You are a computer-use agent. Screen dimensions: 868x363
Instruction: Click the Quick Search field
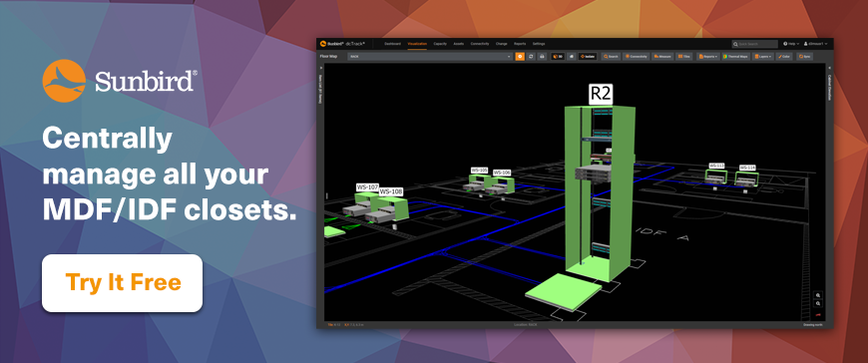[755, 44]
